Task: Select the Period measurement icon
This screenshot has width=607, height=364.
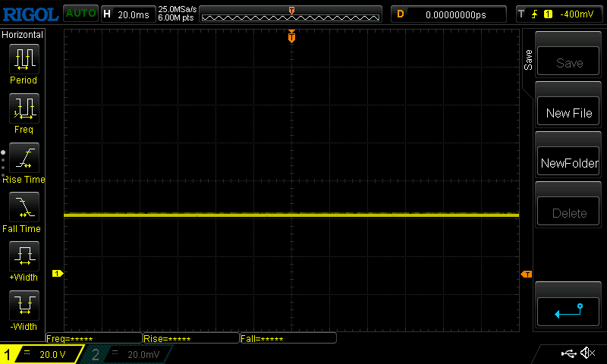Action: point(24,59)
